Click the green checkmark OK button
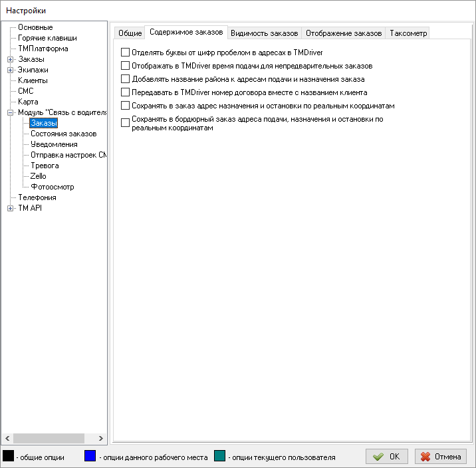Screen dimensions: 476x468 pos(387,457)
